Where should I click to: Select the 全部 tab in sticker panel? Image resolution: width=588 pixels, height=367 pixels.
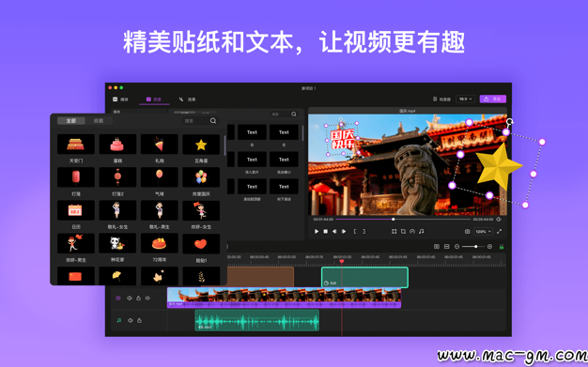(70, 121)
